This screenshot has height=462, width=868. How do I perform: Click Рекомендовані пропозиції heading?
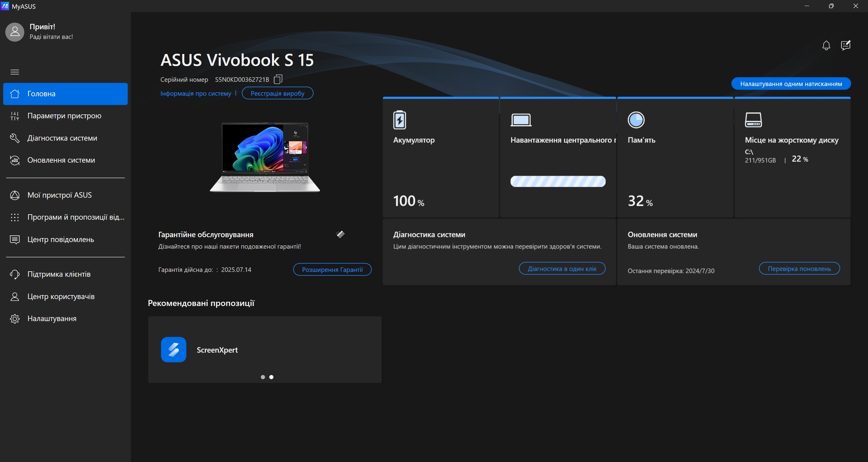coord(201,303)
